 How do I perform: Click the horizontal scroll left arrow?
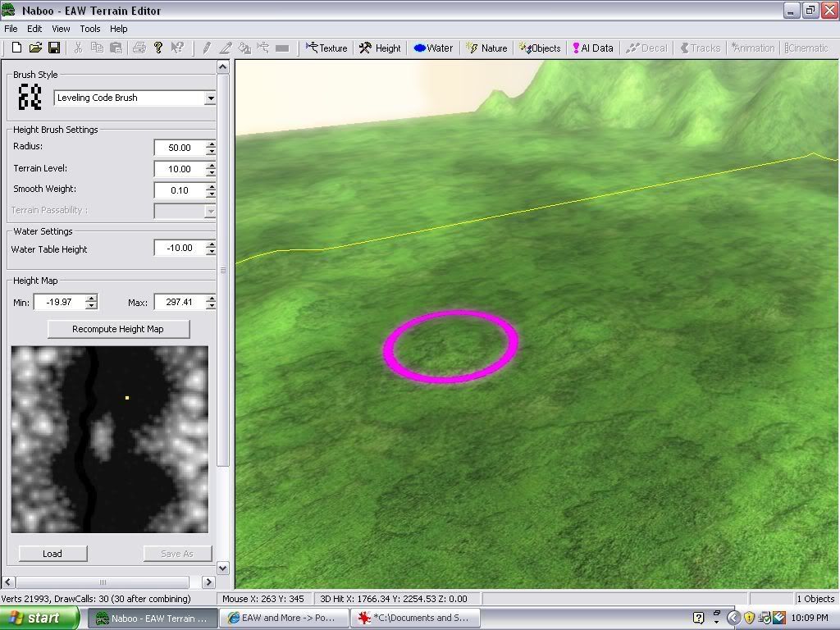pos(8,582)
